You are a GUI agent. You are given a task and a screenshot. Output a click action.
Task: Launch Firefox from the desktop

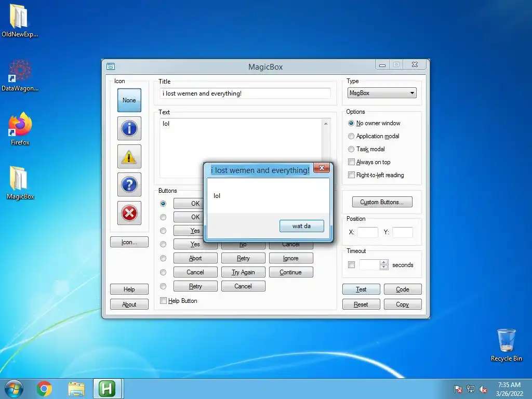pyautogui.click(x=20, y=129)
